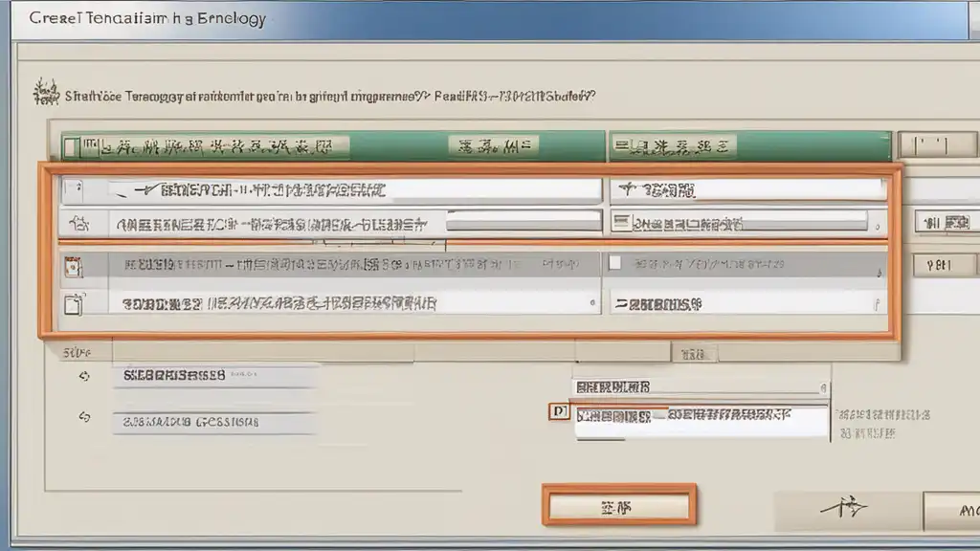Click the field beside the upper refresh icon
Viewport: 980px width, 551px height.
pyautogui.click(x=214, y=376)
